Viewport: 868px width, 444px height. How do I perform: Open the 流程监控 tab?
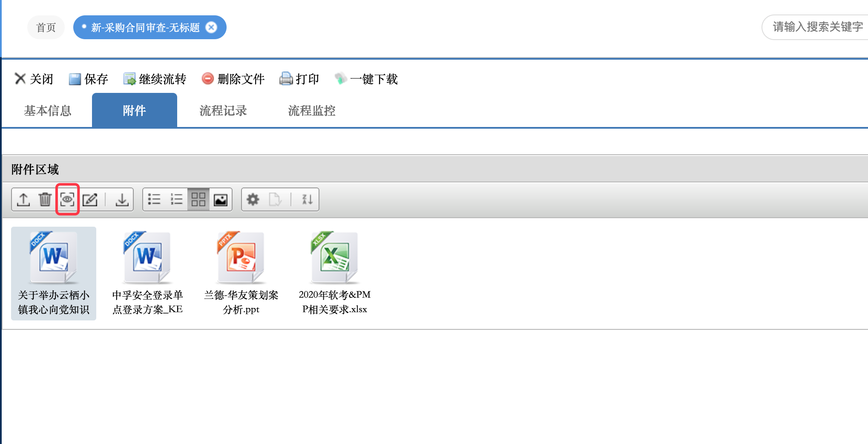click(x=312, y=111)
